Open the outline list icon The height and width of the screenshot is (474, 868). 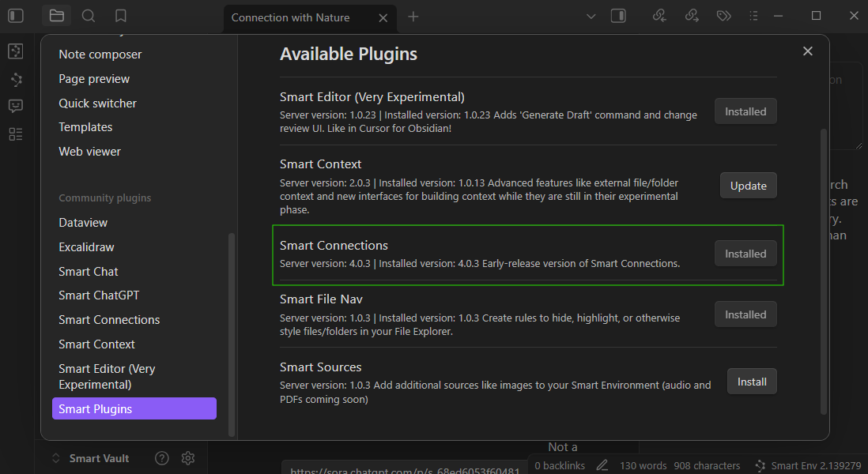coord(753,16)
